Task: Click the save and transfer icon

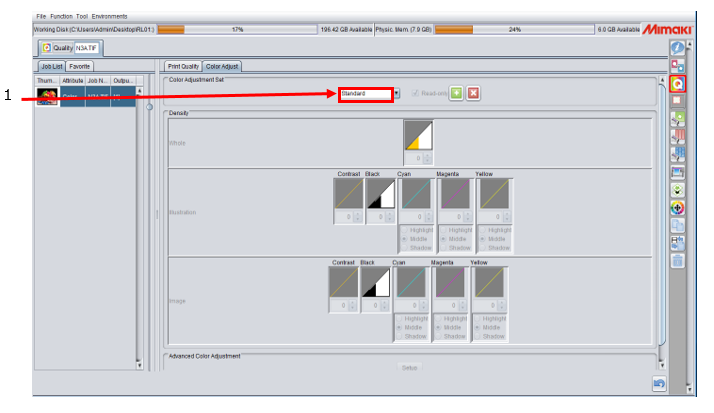Action: (x=677, y=243)
